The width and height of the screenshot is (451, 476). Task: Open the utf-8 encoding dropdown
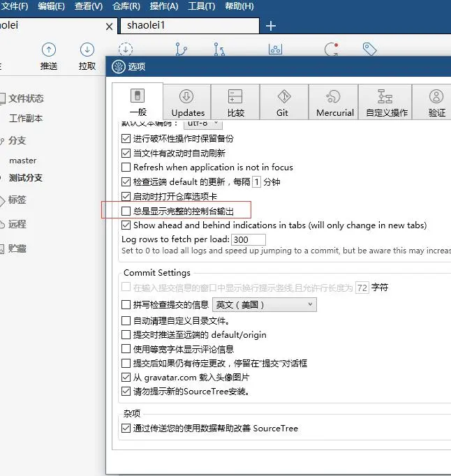tap(203, 124)
